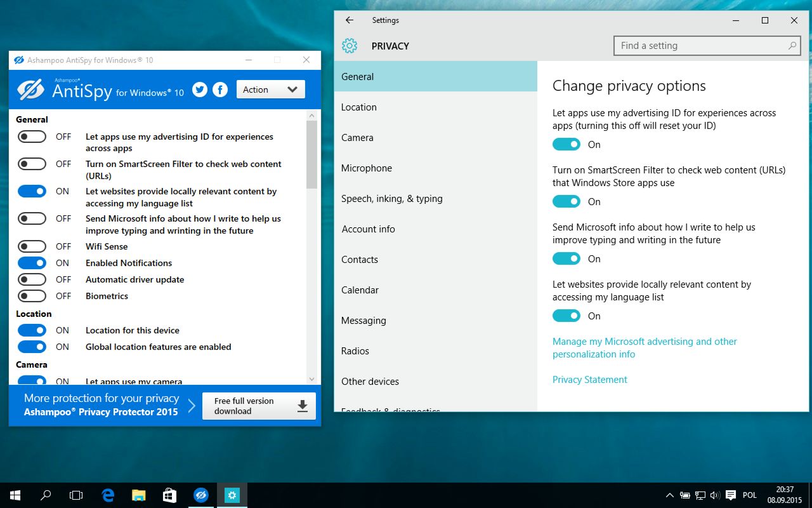Click AntiSpy scrollbar down arrow
Image resolution: width=812 pixels, height=508 pixels.
pos(311,379)
